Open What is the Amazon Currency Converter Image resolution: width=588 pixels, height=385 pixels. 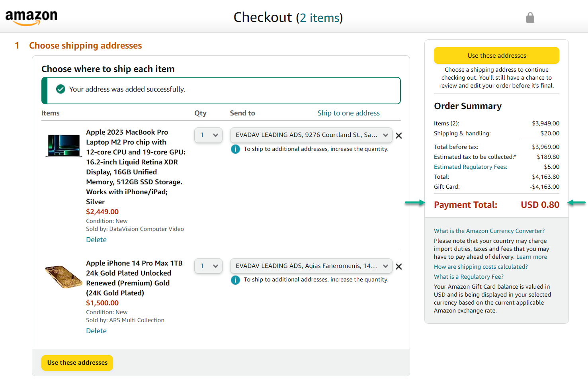coord(489,231)
